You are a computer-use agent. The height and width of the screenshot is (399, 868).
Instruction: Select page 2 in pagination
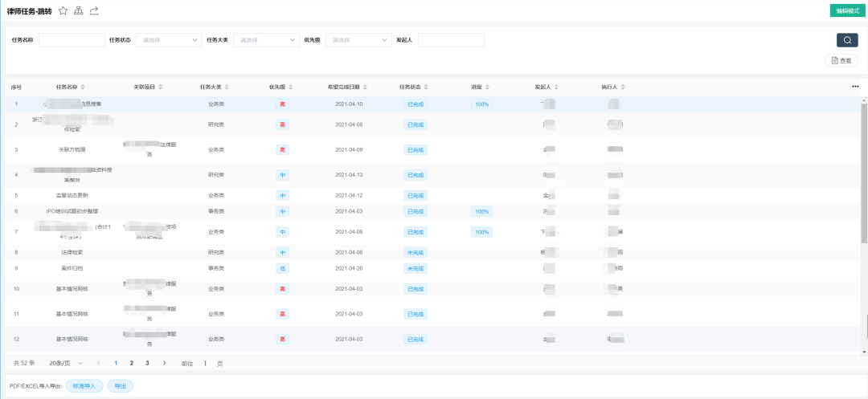pyautogui.click(x=131, y=363)
